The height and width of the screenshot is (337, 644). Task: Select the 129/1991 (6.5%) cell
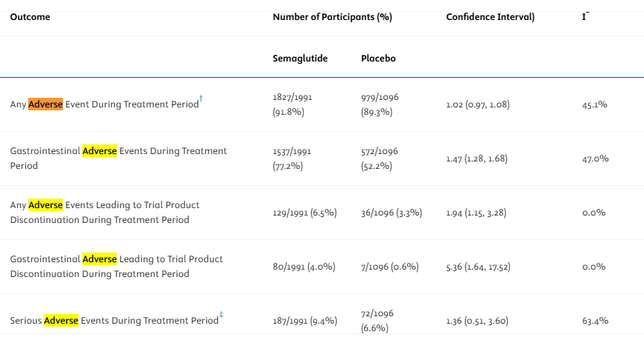pos(305,213)
